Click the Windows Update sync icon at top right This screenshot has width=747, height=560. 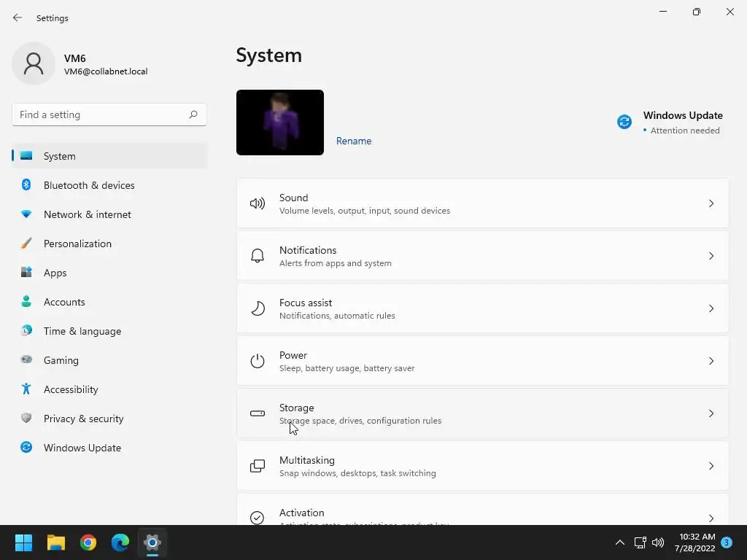pos(624,122)
